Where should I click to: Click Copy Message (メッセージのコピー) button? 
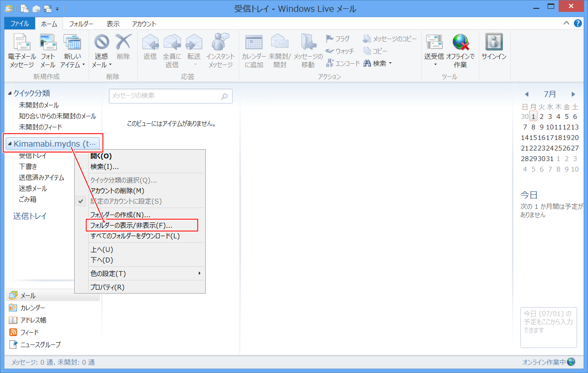[390, 39]
